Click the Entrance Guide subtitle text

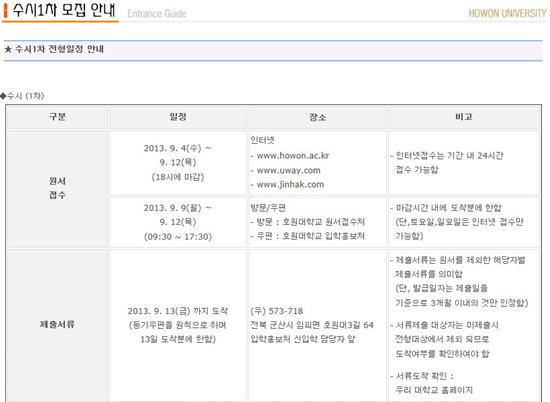(x=157, y=14)
